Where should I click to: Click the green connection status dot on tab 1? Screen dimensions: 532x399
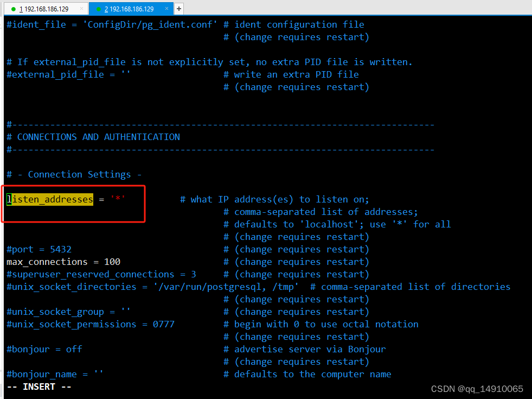(14, 9)
